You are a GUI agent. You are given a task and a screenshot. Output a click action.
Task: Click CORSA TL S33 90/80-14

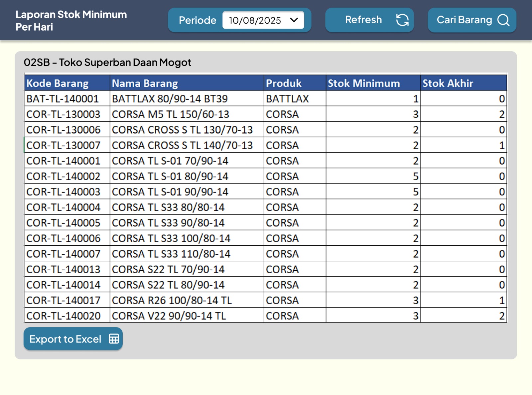[187, 223]
